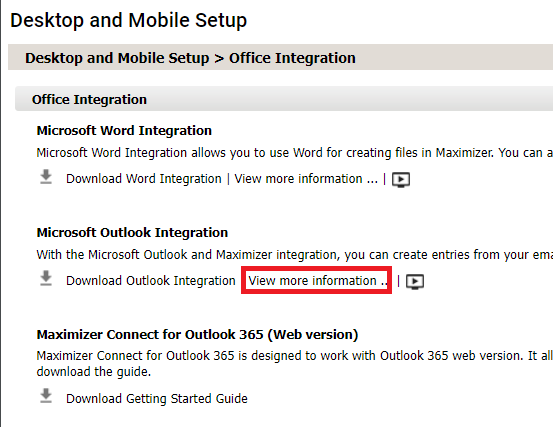Select the Microsoft Word Integration heading
553x427 pixels.
pyautogui.click(x=124, y=130)
